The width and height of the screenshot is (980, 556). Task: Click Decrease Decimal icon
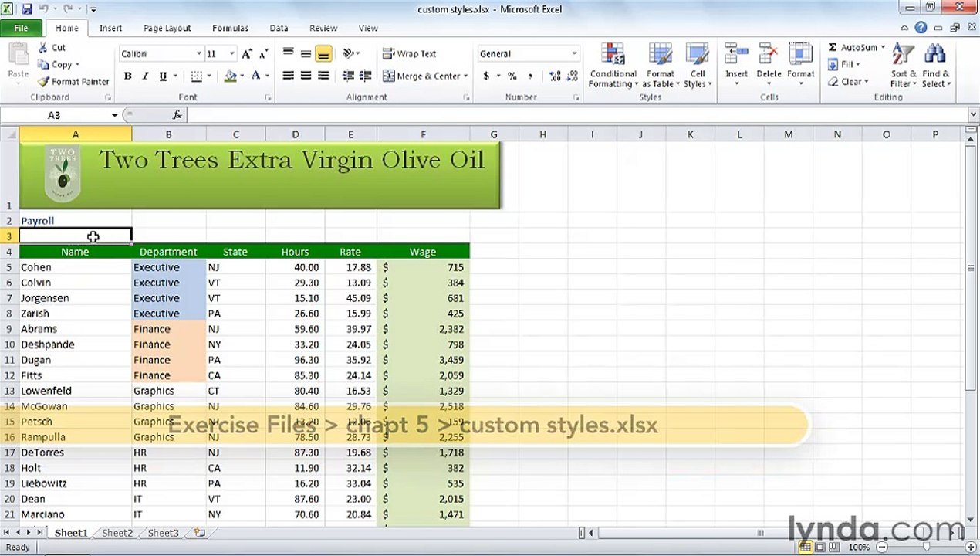coord(573,76)
